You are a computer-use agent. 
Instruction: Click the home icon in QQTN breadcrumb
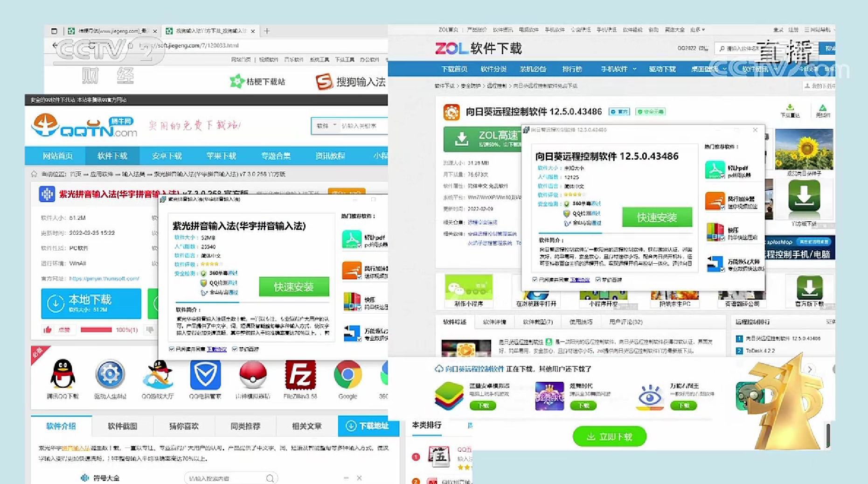coord(34,174)
